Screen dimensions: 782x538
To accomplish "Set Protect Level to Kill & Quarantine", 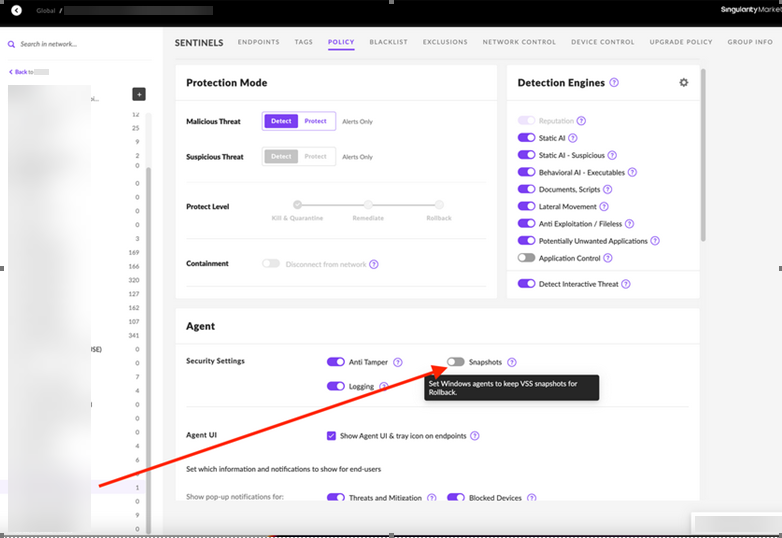I will click(298, 204).
